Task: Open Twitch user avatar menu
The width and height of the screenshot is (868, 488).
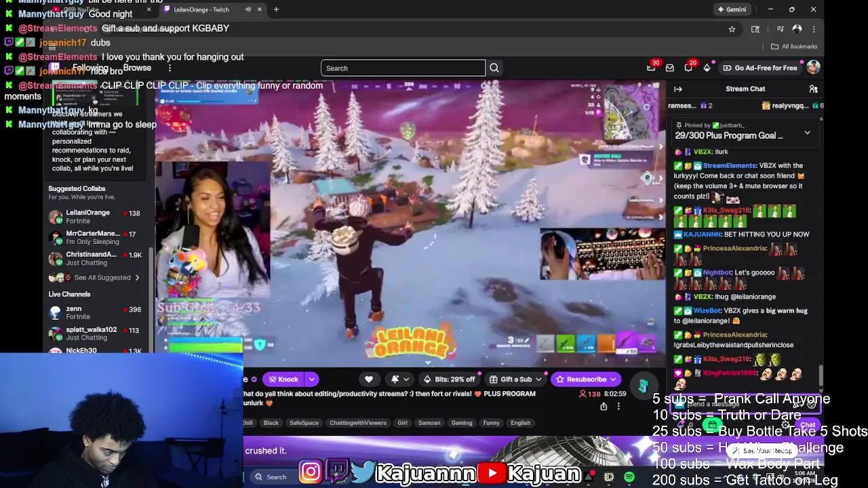Action: point(813,67)
